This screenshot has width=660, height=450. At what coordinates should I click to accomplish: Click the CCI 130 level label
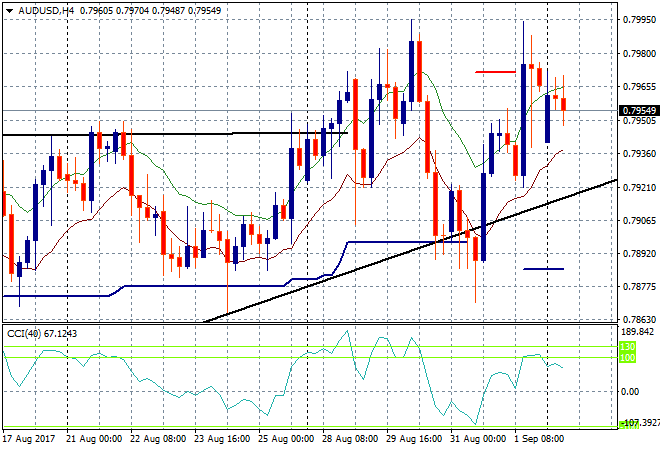627,347
